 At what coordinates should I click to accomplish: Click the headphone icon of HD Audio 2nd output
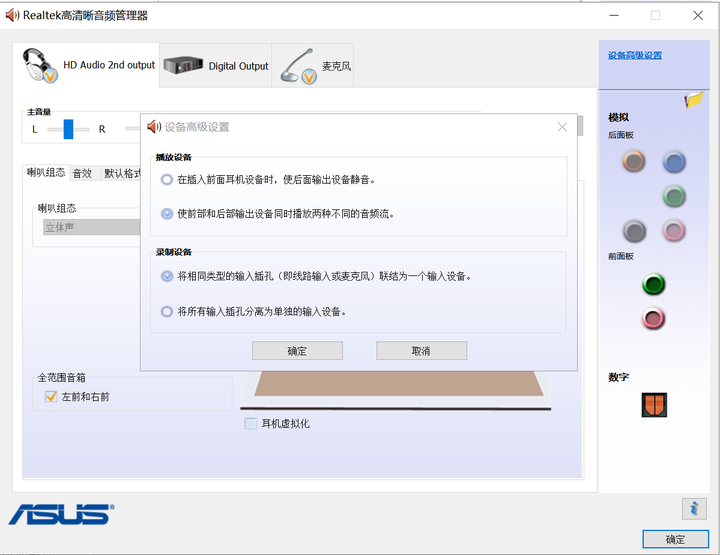coord(39,66)
